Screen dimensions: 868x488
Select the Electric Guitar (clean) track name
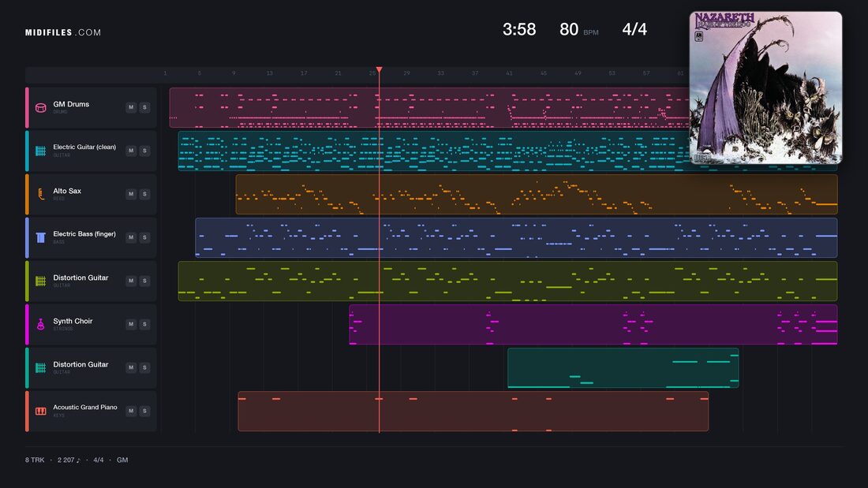(84, 147)
